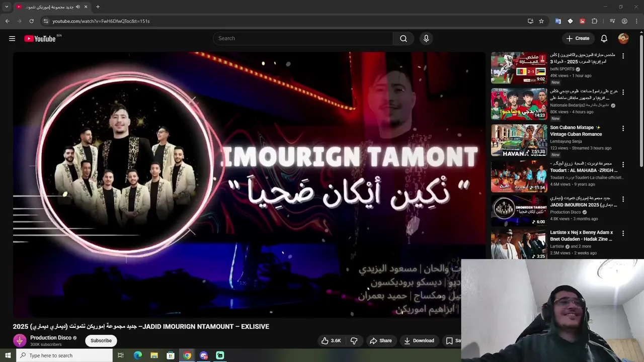
Task: Open Nationale Bedarija2 video thumbnail
Action: 519,104
